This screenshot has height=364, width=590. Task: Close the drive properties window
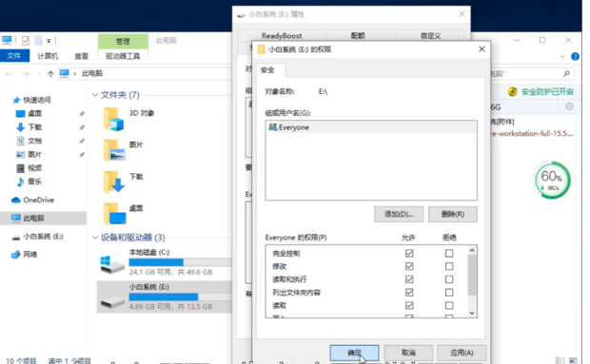point(462,14)
